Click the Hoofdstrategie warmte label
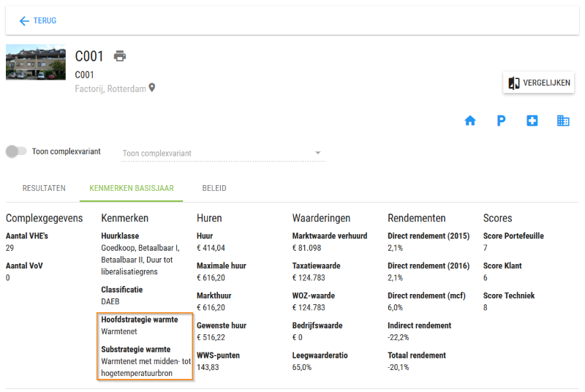585x392 pixels. pyautogui.click(x=140, y=320)
